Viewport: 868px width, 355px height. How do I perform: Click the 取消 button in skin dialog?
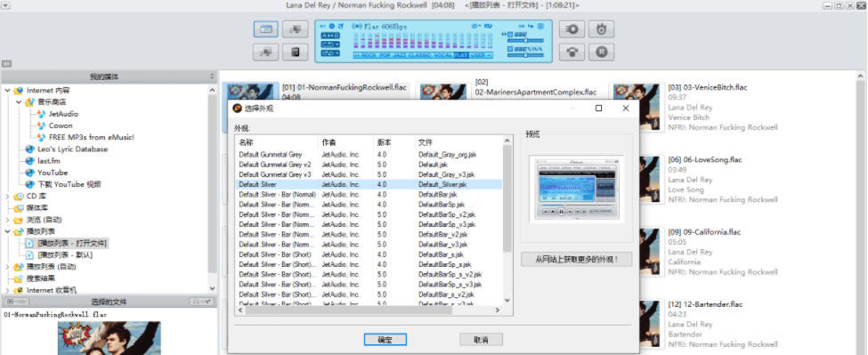pos(481,340)
